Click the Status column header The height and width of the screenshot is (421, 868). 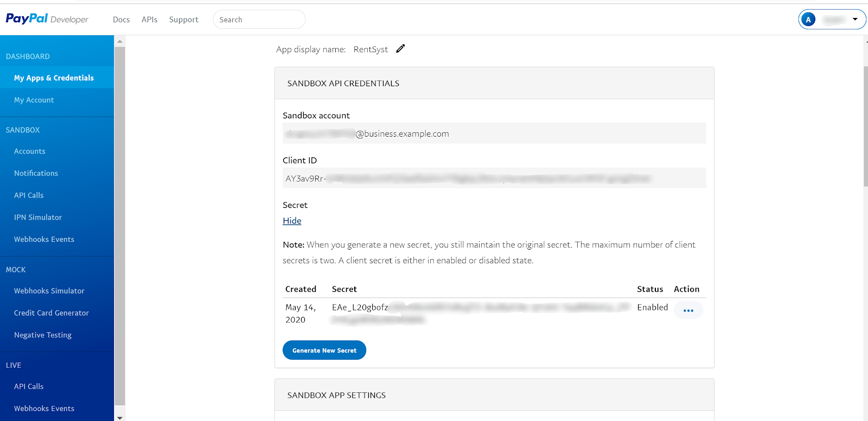[x=650, y=289]
